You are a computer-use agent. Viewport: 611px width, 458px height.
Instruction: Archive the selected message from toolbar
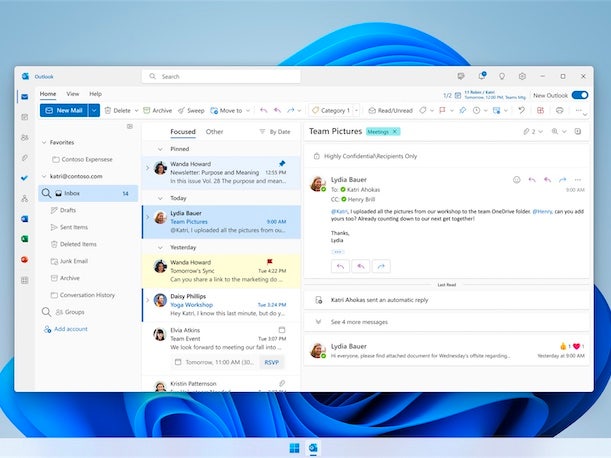point(157,110)
